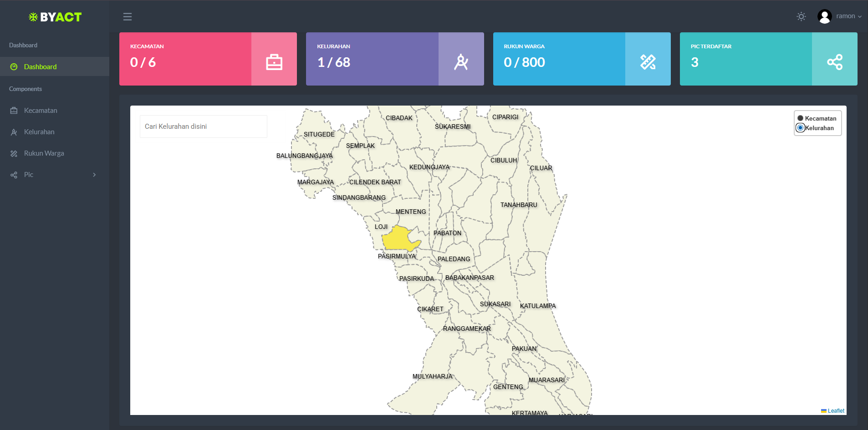The width and height of the screenshot is (868, 430).
Task: Click the ruler-pencil icon on Rukun Warga card
Action: (648, 62)
